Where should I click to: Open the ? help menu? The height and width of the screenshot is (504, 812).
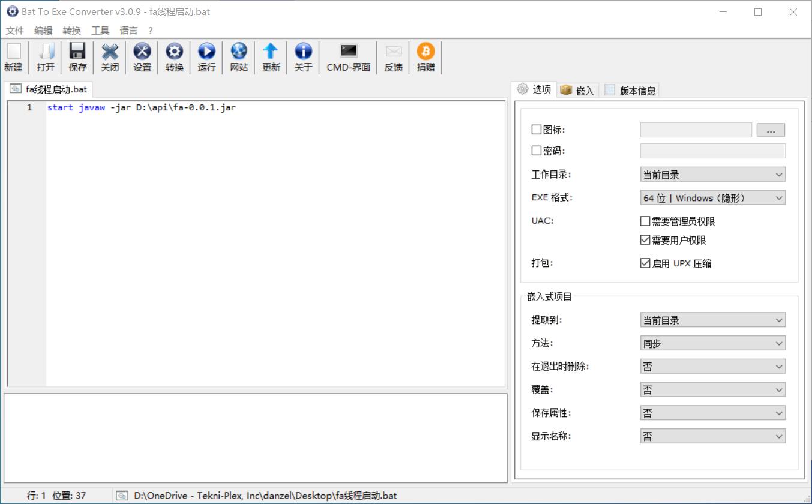(x=151, y=31)
